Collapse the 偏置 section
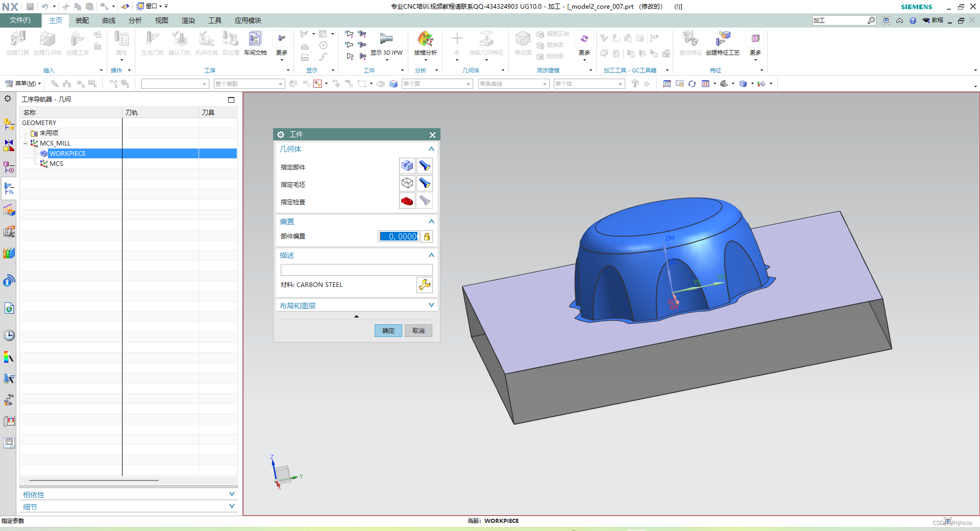 click(431, 222)
